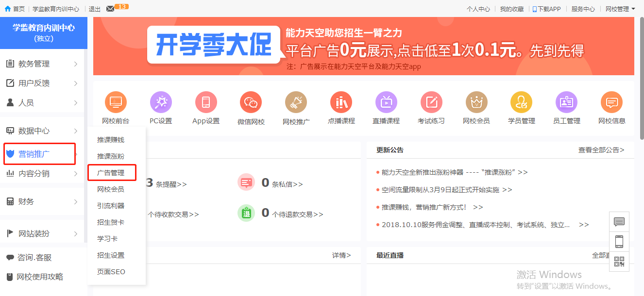The width and height of the screenshot is (644, 296).
Task: Click the mail envelope icon in top bar
Action: 110,9
